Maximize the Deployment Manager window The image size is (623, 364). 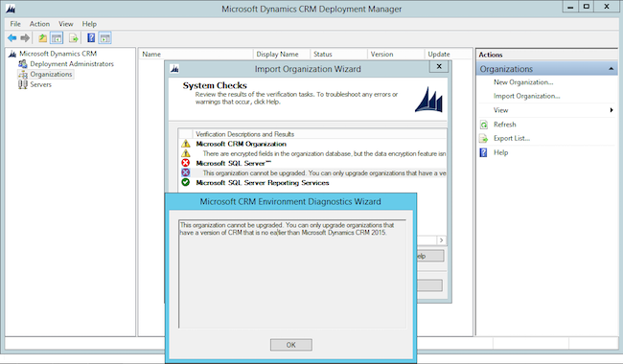[x=587, y=7]
